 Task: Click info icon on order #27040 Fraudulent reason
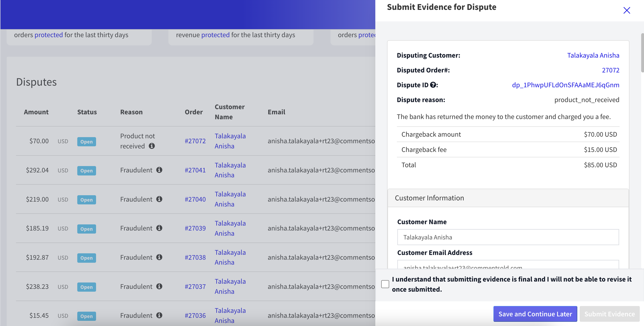tap(159, 199)
